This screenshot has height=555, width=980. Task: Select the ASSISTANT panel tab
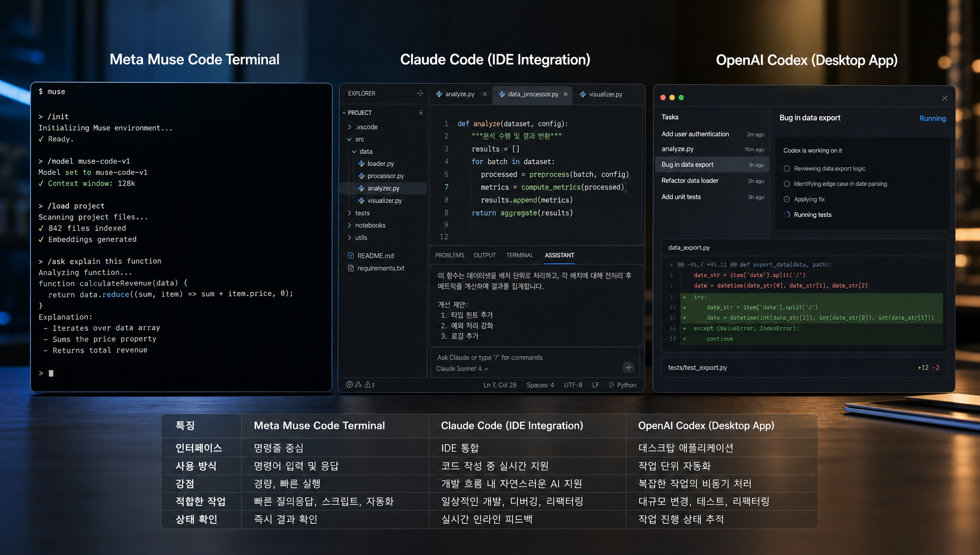click(x=559, y=255)
